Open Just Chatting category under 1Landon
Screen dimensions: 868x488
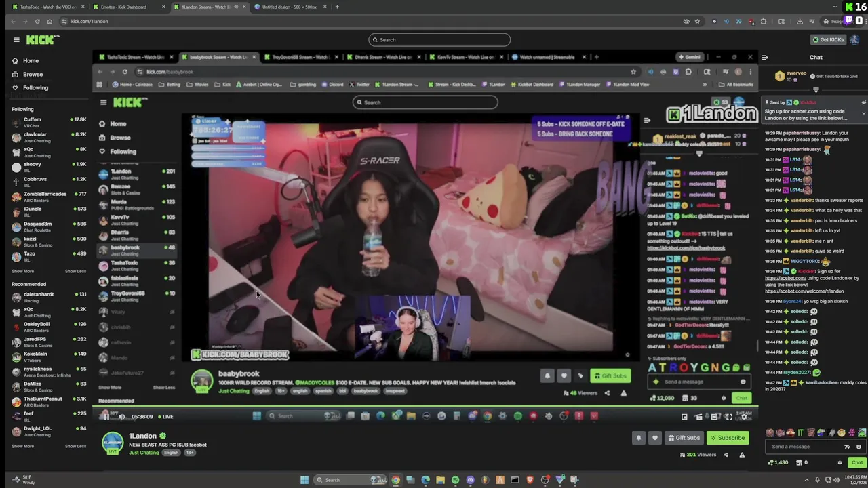tap(144, 453)
